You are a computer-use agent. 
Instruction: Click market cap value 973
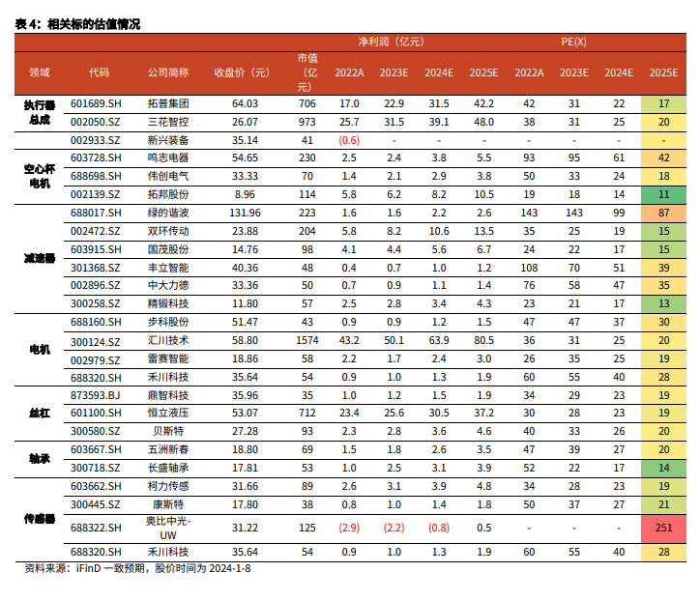pos(307,123)
